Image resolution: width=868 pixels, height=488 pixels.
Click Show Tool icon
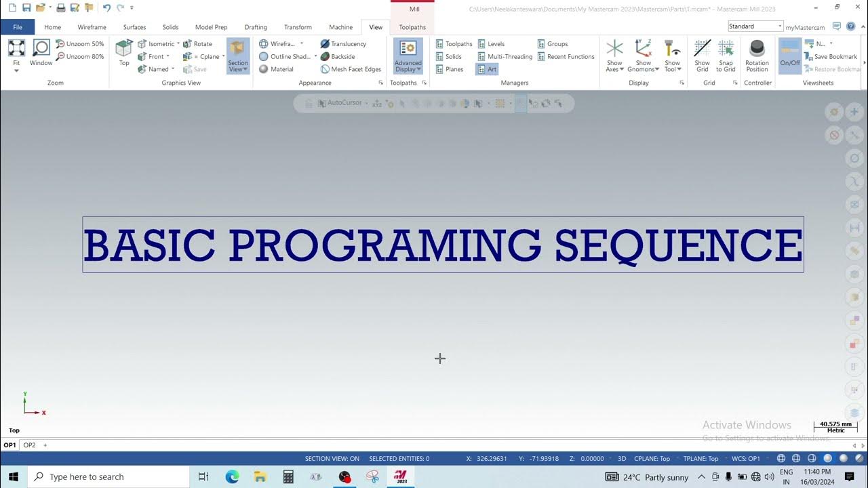tap(672, 48)
